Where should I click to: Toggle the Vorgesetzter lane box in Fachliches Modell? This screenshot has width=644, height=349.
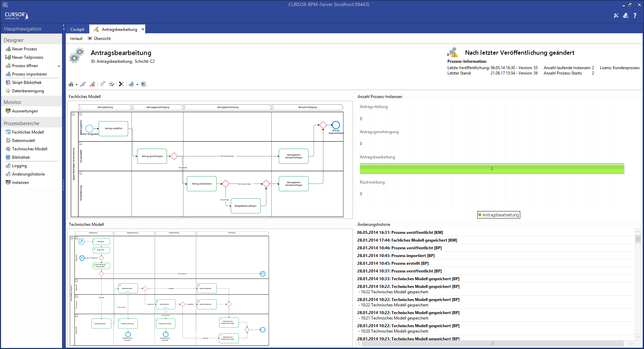[80, 144]
